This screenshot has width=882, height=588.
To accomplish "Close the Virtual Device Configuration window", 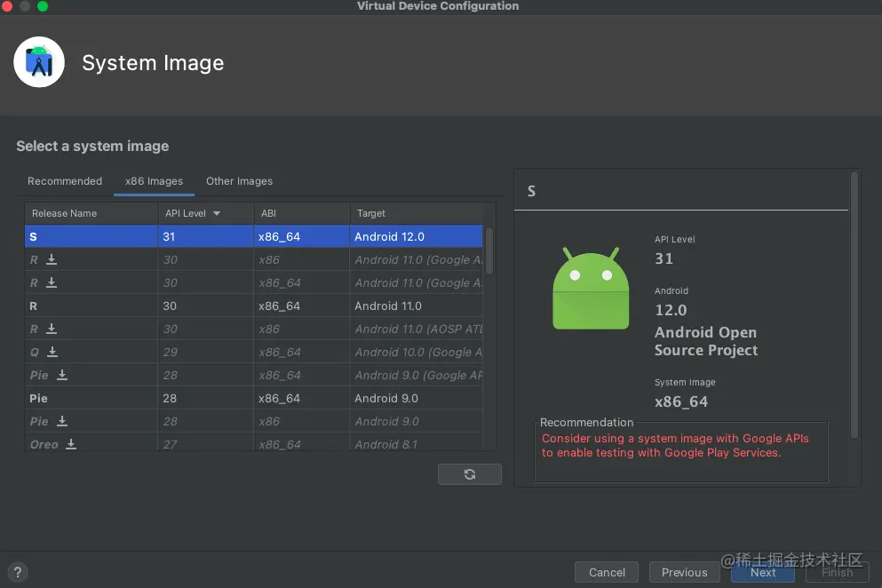I will tap(7, 6).
